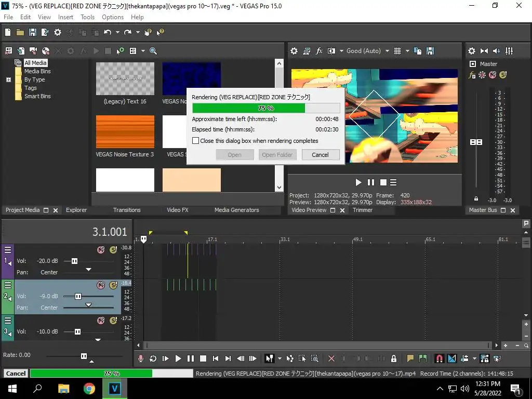Viewport: 532px width, 399px height.
Task: Toggle Dim Output icon in Master Bus
Action: click(496, 51)
